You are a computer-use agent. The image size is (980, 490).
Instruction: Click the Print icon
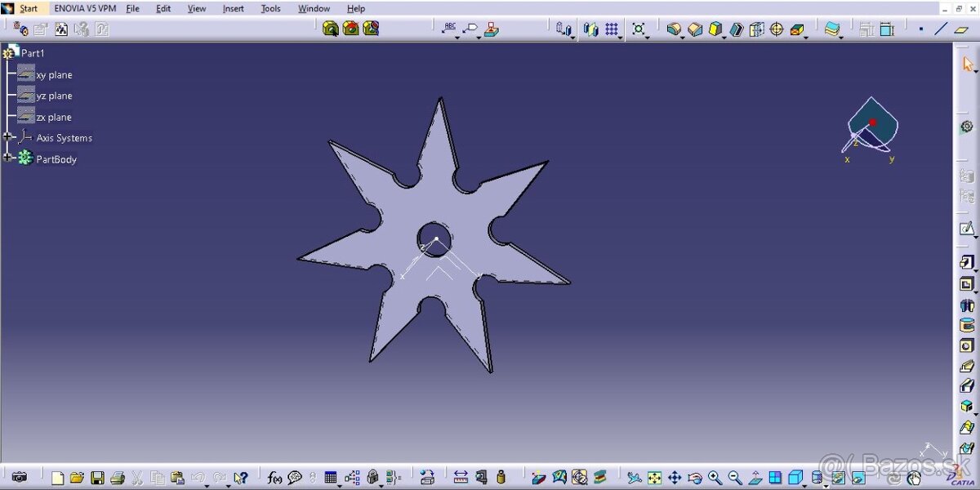[x=117, y=478]
